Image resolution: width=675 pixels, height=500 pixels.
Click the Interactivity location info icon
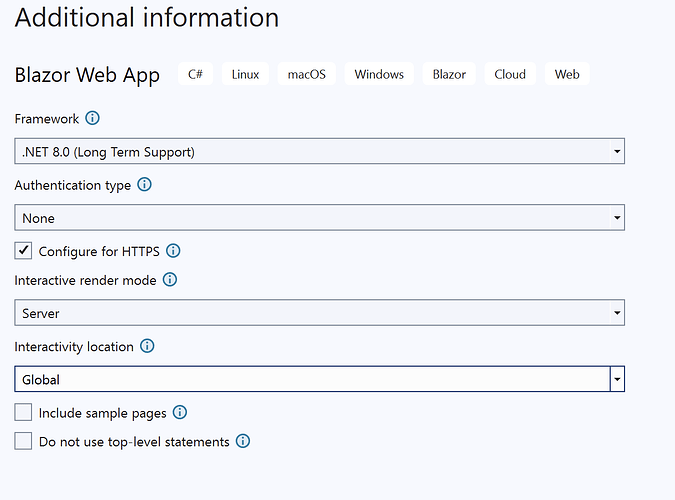(147, 347)
